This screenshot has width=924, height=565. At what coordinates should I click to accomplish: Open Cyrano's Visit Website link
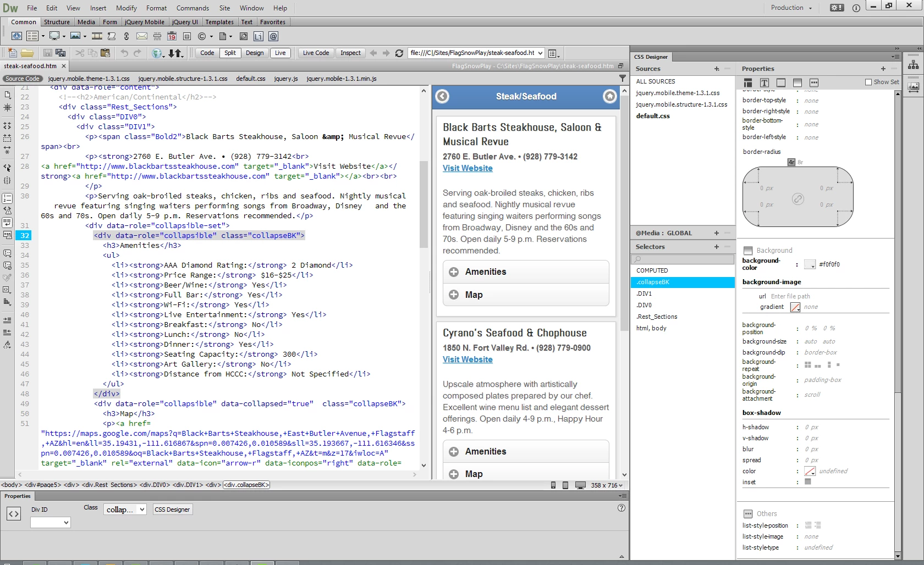(468, 359)
